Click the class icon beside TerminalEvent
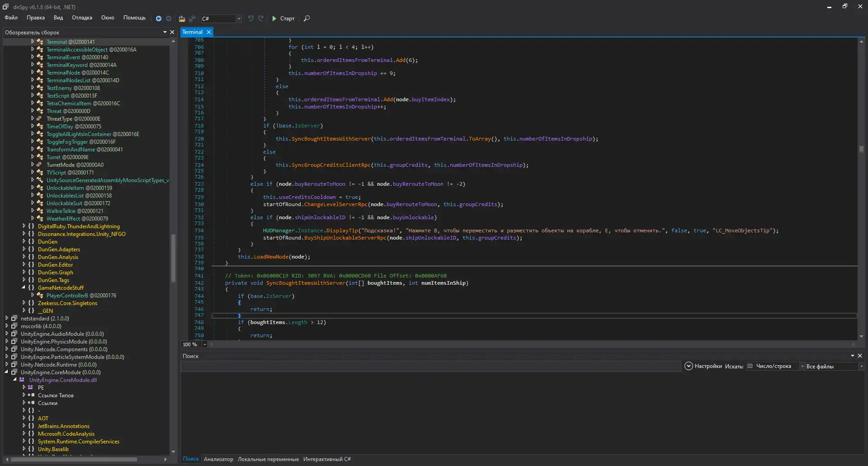The image size is (868, 466). coord(40,57)
